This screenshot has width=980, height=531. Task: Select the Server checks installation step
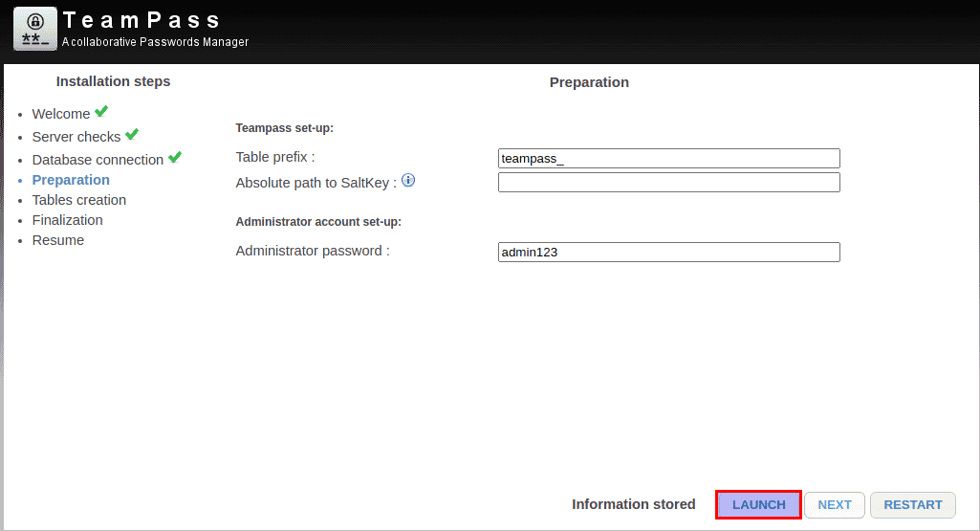tap(76, 137)
